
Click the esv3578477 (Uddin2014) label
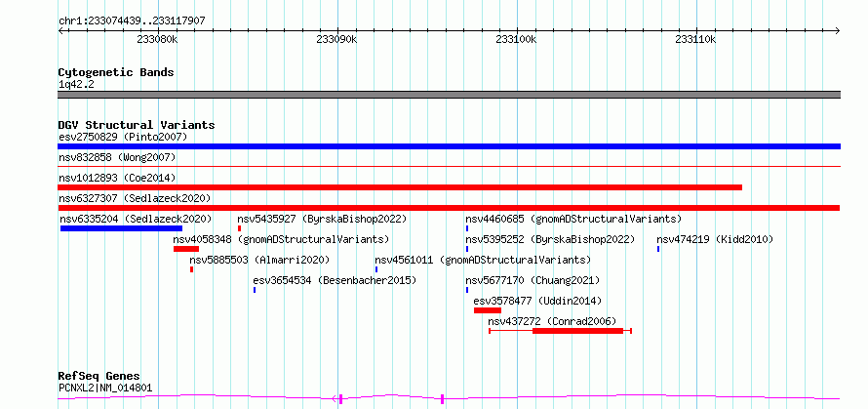click(537, 301)
